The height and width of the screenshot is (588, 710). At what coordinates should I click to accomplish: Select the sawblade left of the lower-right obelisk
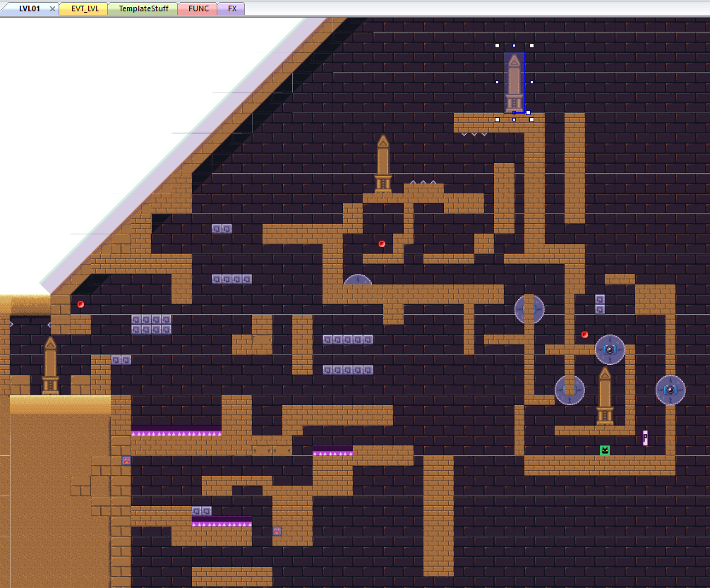pyautogui.click(x=570, y=390)
